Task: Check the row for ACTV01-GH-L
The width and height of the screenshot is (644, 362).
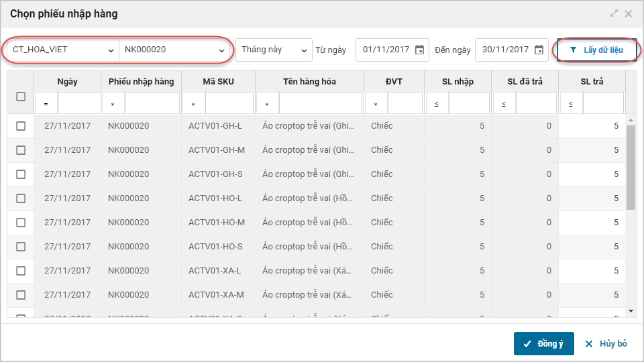Action: pyautogui.click(x=21, y=126)
